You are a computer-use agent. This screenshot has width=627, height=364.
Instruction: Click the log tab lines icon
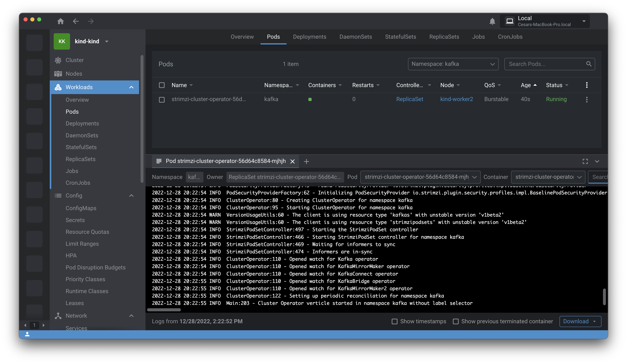pyautogui.click(x=159, y=161)
